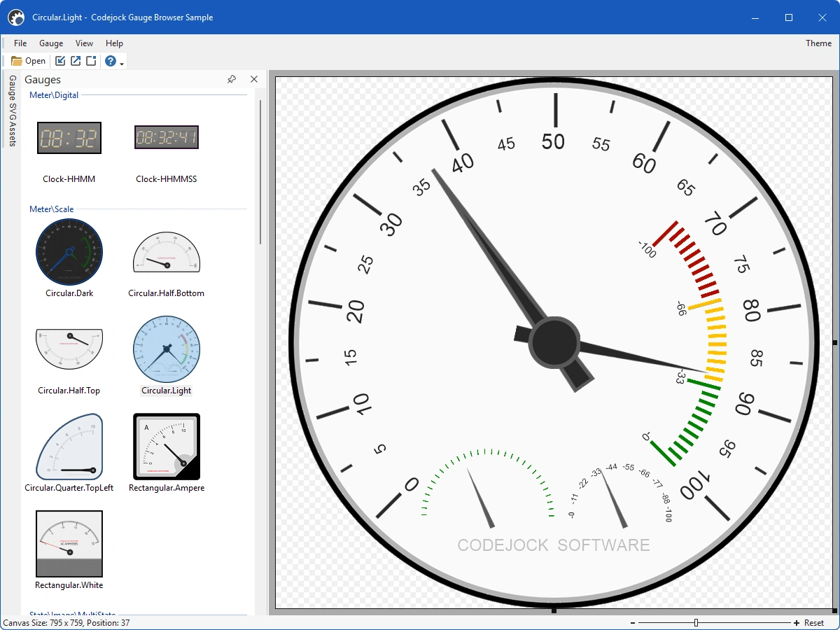Image resolution: width=840 pixels, height=630 pixels.
Task: Click the green semicircular sub-gauge scale
Action: pyautogui.click(x=489, y=483)
